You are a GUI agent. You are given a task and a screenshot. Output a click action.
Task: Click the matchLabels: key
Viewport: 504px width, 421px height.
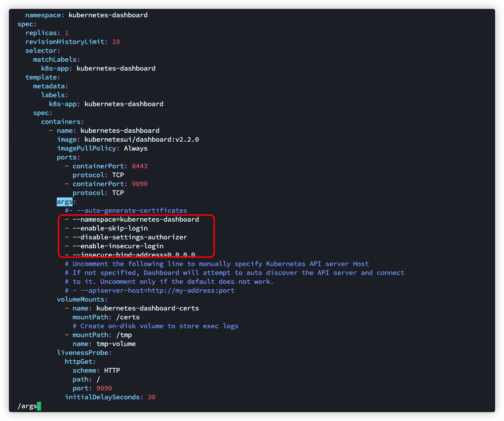click(x=57, y=59)
